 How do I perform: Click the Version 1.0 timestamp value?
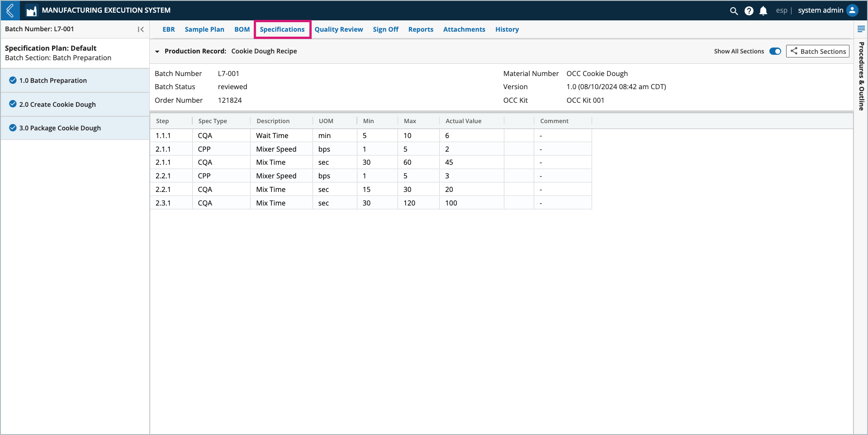[x=616, y=87]
